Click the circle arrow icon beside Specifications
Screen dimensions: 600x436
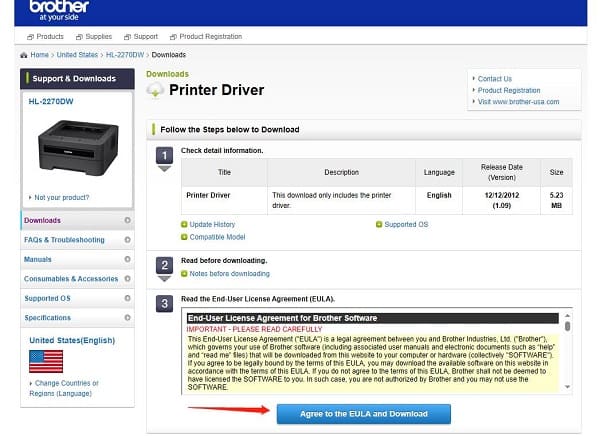127,317
